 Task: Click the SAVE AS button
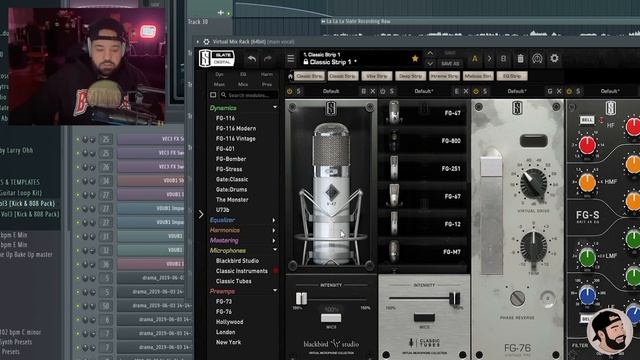click(x=450, y=64)
